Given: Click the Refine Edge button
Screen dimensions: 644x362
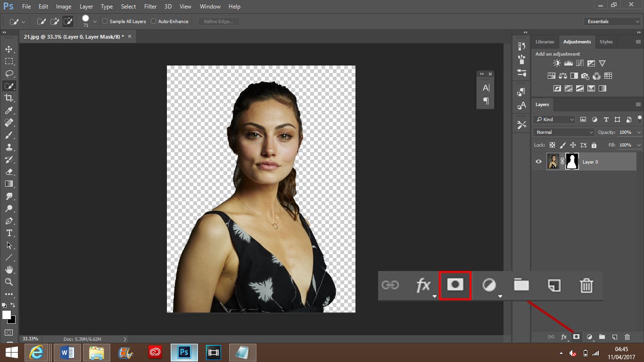Looking at the screenshot, I should pos(218,21).
